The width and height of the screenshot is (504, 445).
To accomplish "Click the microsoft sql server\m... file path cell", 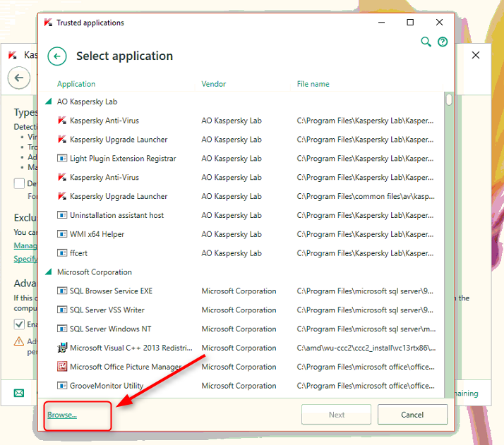I will 366,329.
